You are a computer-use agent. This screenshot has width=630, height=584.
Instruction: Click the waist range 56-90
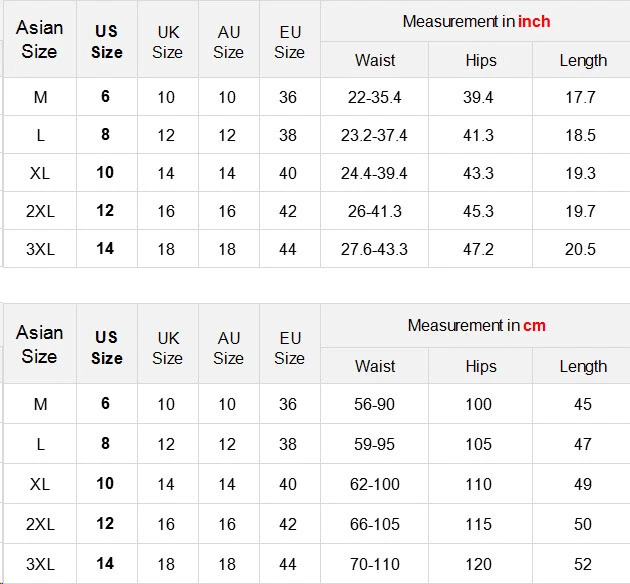point(374,404)
